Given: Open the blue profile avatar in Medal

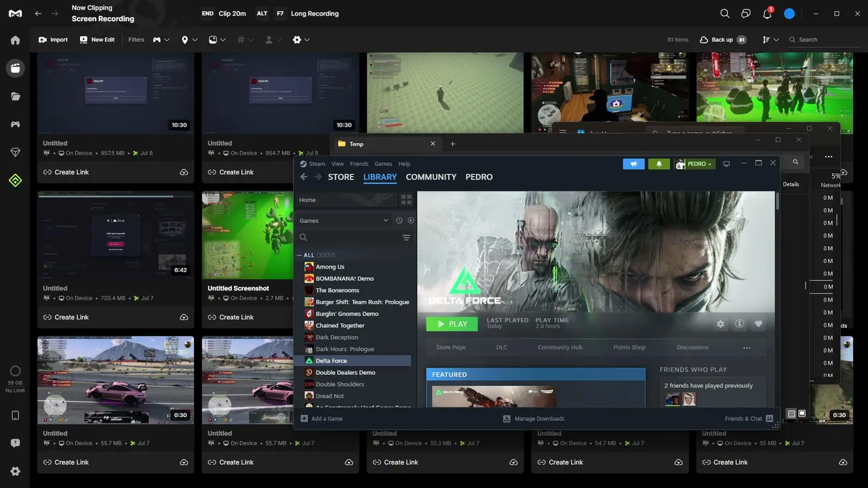Looking at the screenshot, I should pyautogui.click(x=789, y=14).
